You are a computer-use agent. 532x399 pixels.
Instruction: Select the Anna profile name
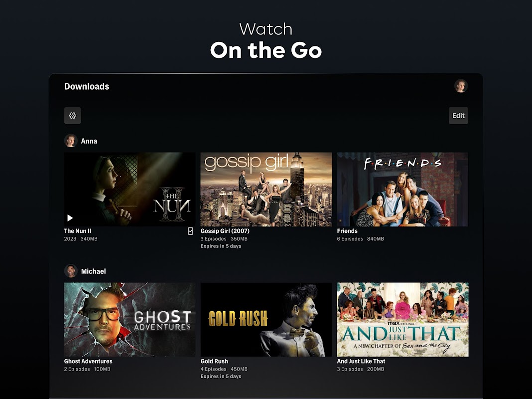tap(89, 141)
